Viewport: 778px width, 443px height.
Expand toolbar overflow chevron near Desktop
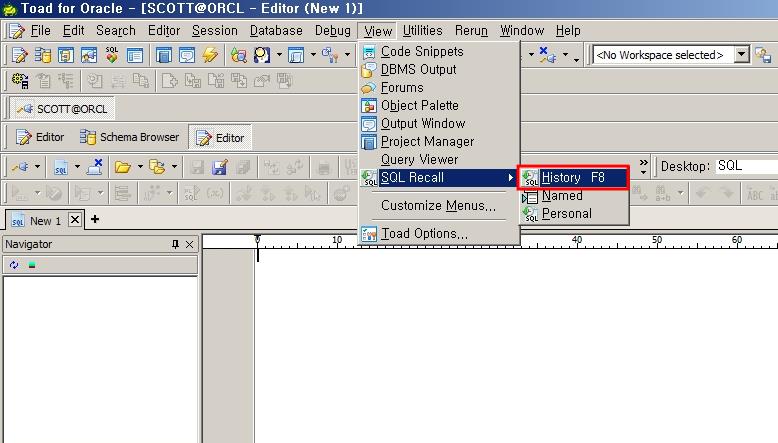click(643, 166)
